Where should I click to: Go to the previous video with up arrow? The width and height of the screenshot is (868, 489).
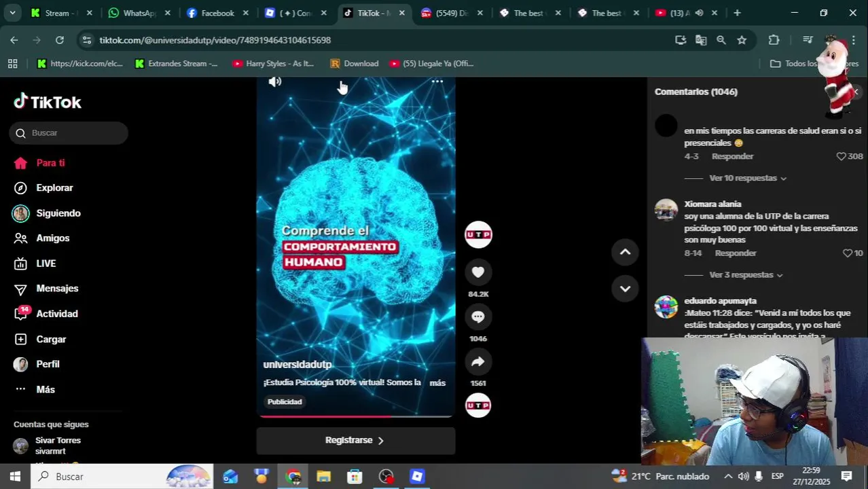625,252
